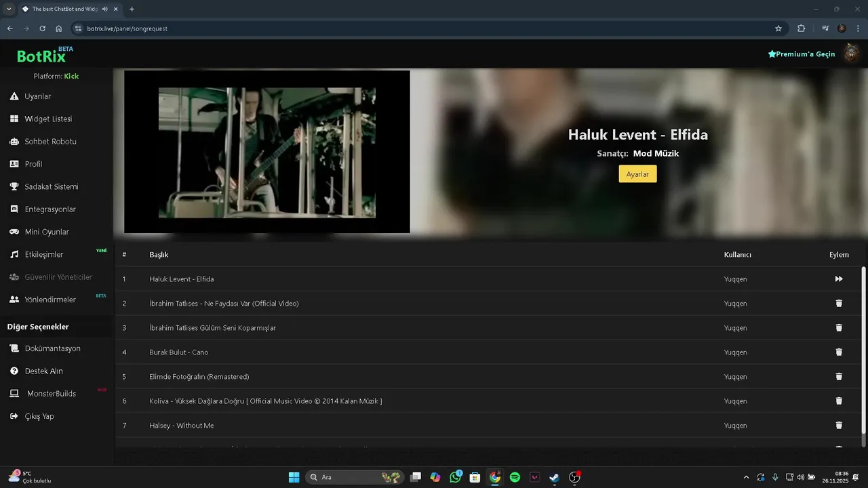Viewport: 868px width, 488px height.
Task: Click the Sohbet Robotu robot icon
Action: [14, 142]
